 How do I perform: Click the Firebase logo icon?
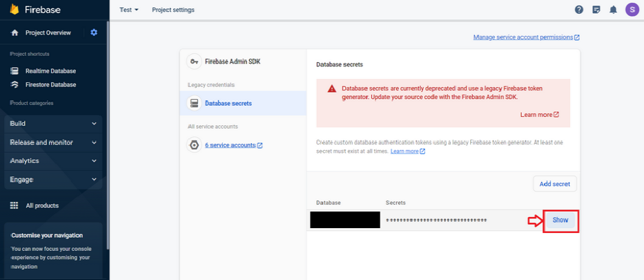pyautogui.click(x=14, y=10)
